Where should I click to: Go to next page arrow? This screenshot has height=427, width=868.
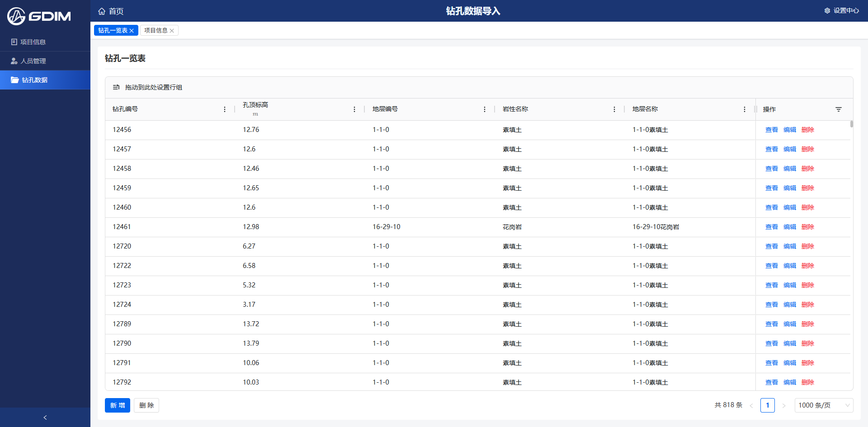click(784, 405)
